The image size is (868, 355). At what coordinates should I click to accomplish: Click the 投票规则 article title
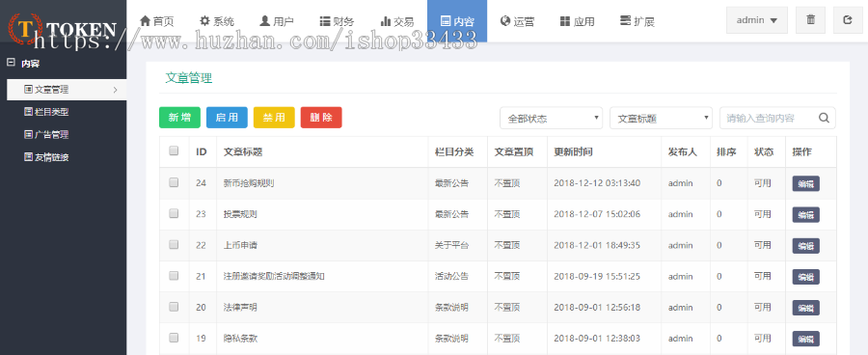[240, 214]
